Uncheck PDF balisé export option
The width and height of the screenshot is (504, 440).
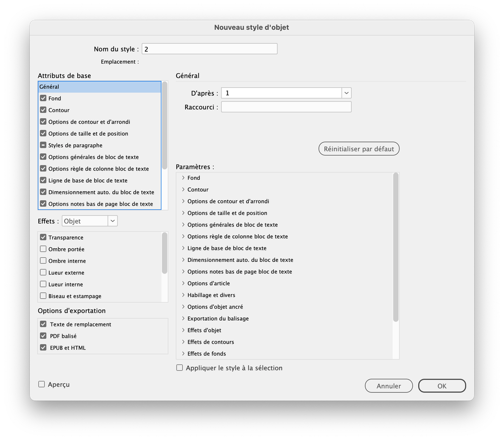43,336
